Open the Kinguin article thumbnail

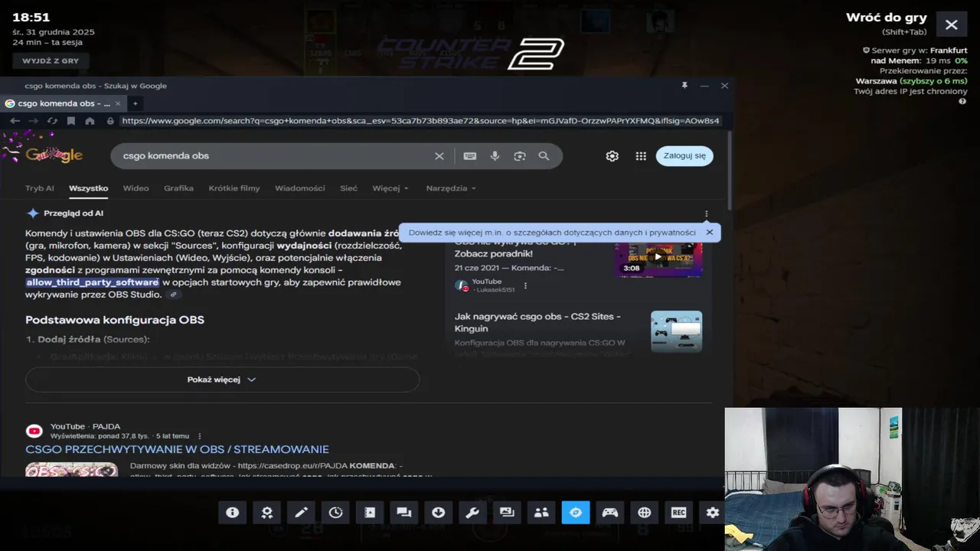tap(676, 331)
